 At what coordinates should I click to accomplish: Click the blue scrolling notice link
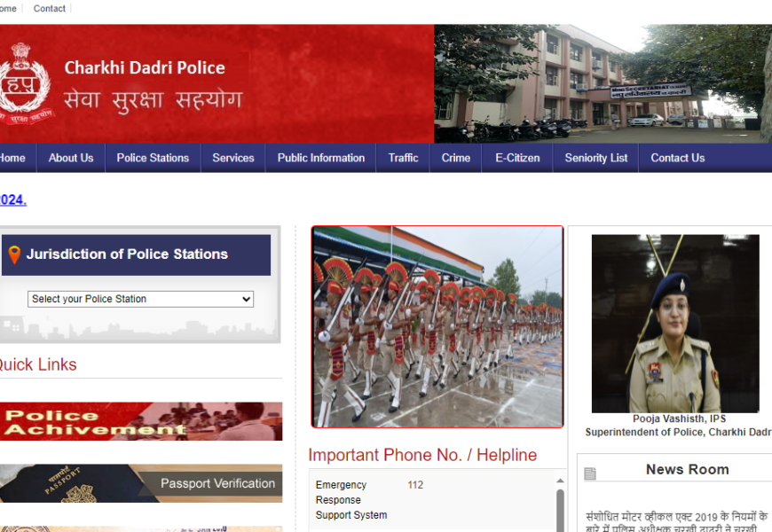pos(12,200)
